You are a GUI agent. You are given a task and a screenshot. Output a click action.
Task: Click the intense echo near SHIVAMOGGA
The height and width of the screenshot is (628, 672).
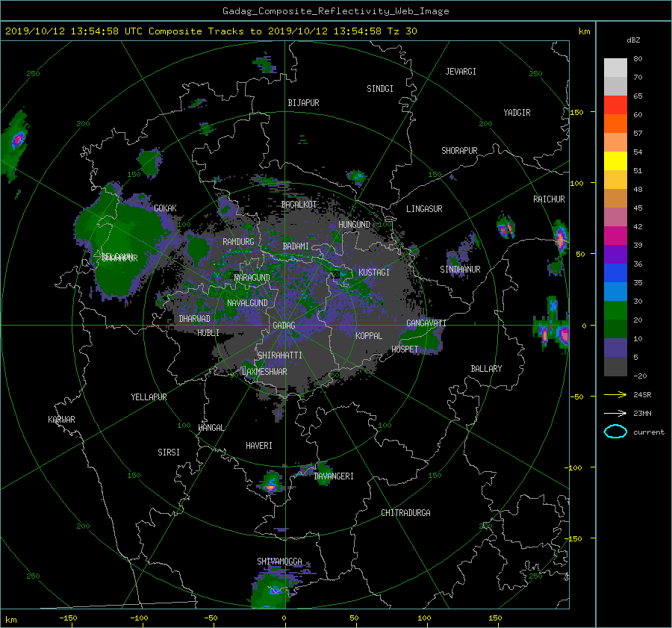coord(275,591)
